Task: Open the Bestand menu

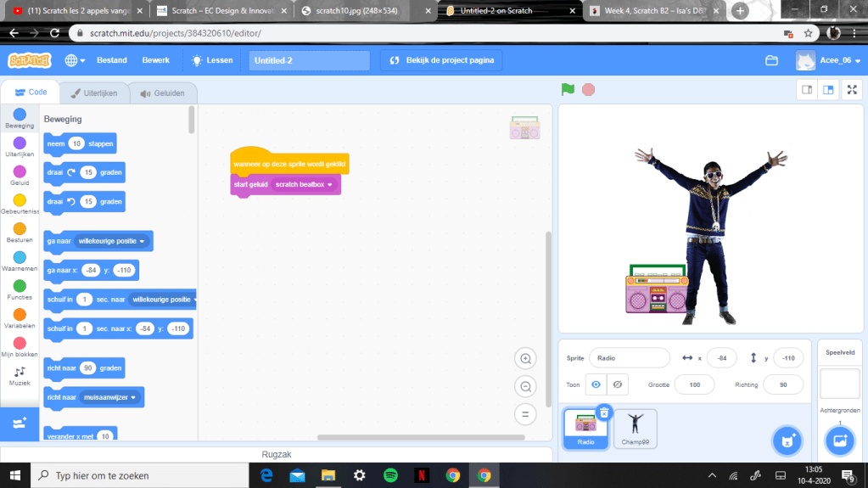Action: [112, 60]
